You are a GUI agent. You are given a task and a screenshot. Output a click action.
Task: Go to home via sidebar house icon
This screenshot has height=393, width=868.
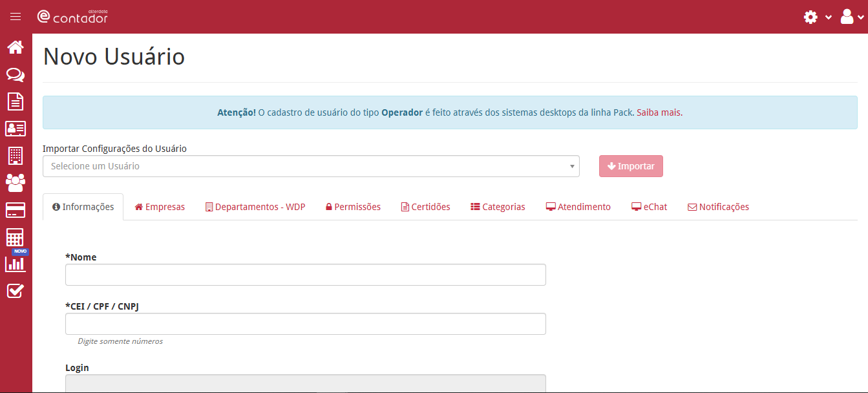pyautogui.click(x=16, y=47)
